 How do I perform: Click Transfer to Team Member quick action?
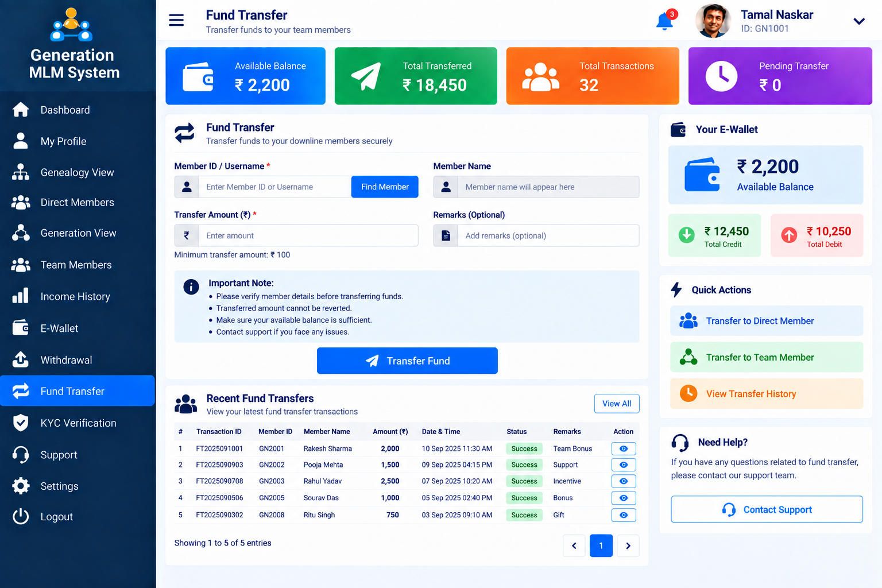click(x=767, y=357)
